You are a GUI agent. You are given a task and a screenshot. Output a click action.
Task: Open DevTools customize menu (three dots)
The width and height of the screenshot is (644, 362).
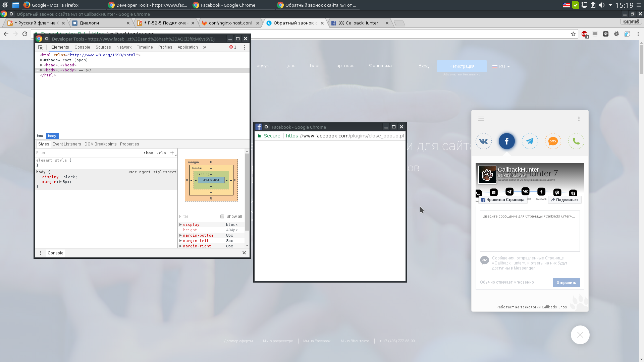tap(244, 47)
